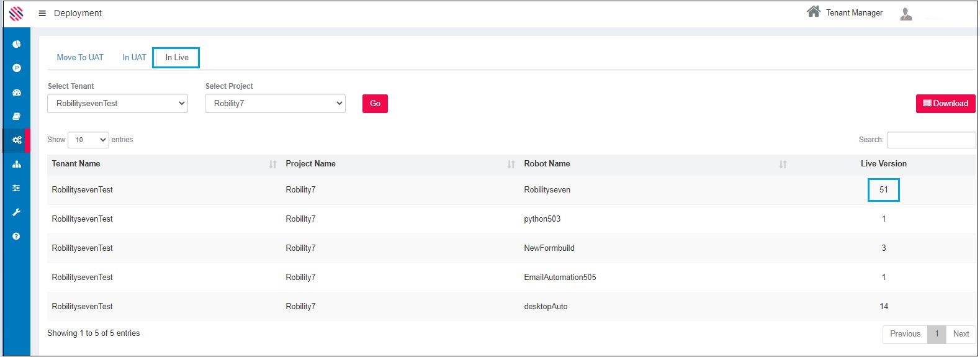Open the user profile avatar

pos(906,14)
